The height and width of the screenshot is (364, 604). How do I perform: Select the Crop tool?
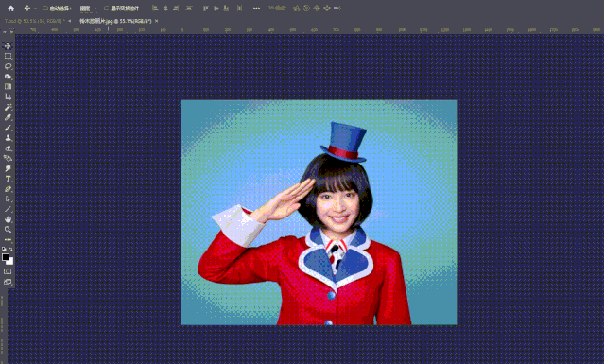pos(8,97)
